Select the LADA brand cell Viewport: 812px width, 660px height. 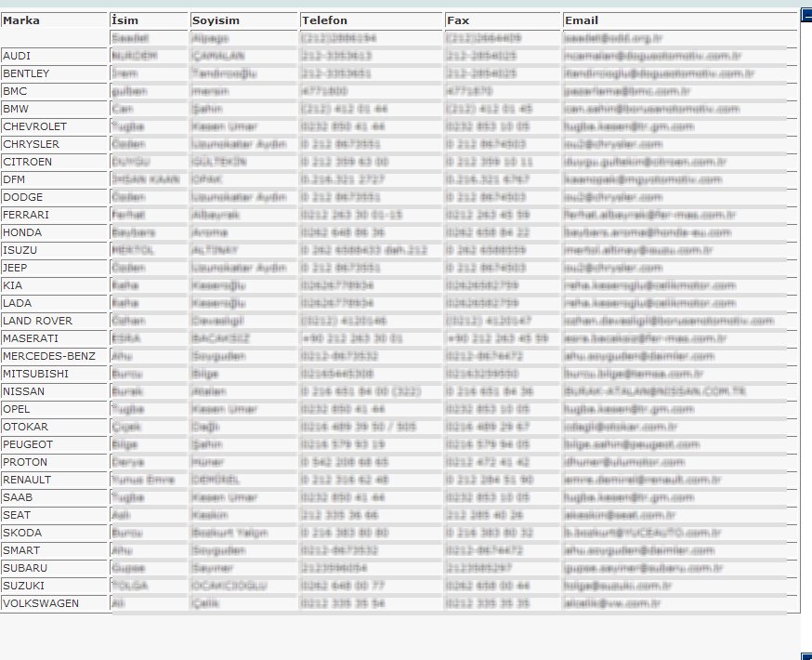pyautogui.click(x=54, y=303)
